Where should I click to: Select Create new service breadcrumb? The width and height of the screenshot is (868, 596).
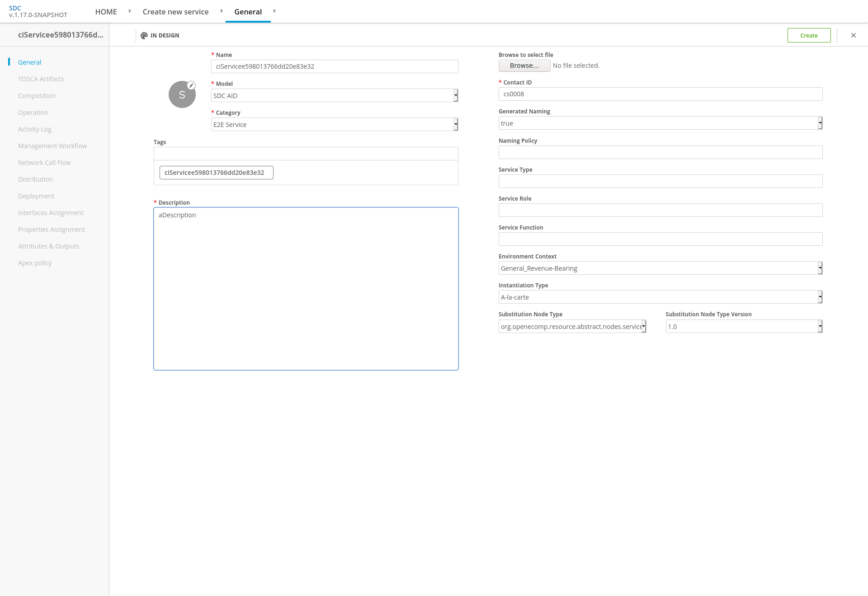tap(176, 12)
